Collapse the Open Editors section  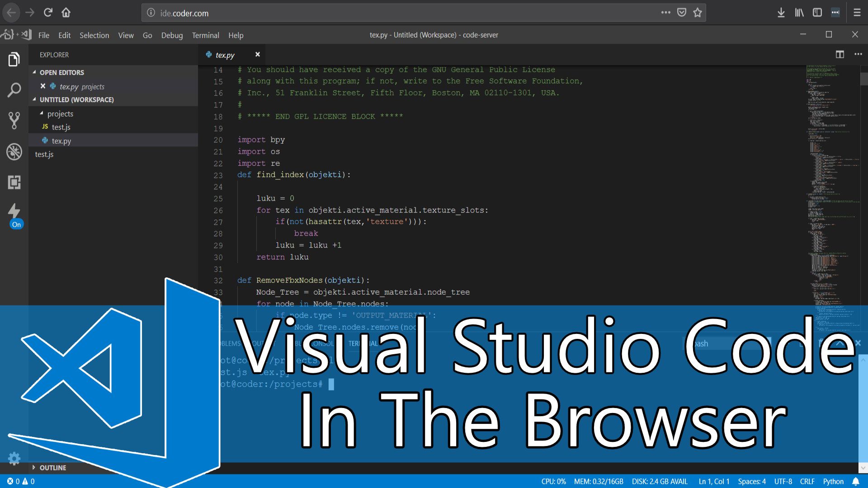point(61,72)
